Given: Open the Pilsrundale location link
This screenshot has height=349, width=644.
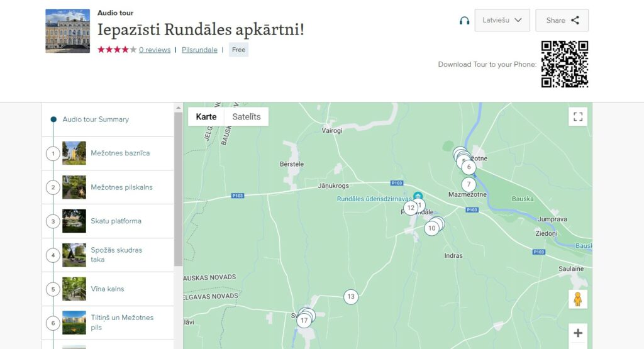Looking at the screenshot, I should [199, 50].
